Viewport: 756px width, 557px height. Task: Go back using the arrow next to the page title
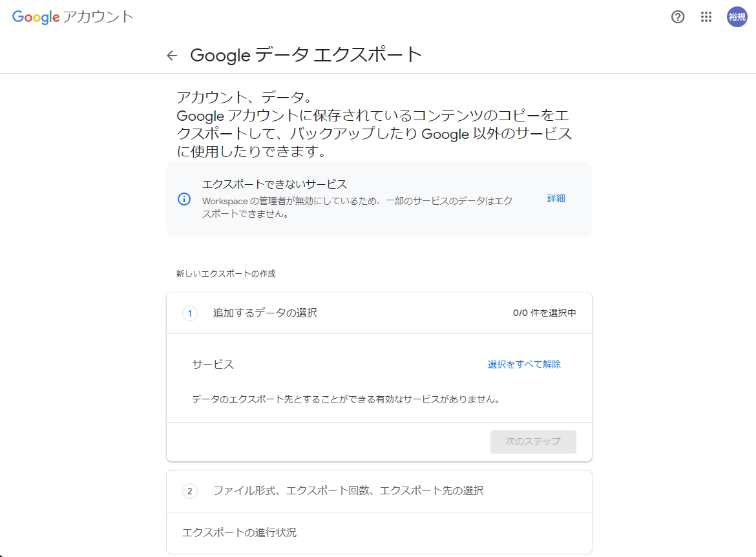pos(171,55)
